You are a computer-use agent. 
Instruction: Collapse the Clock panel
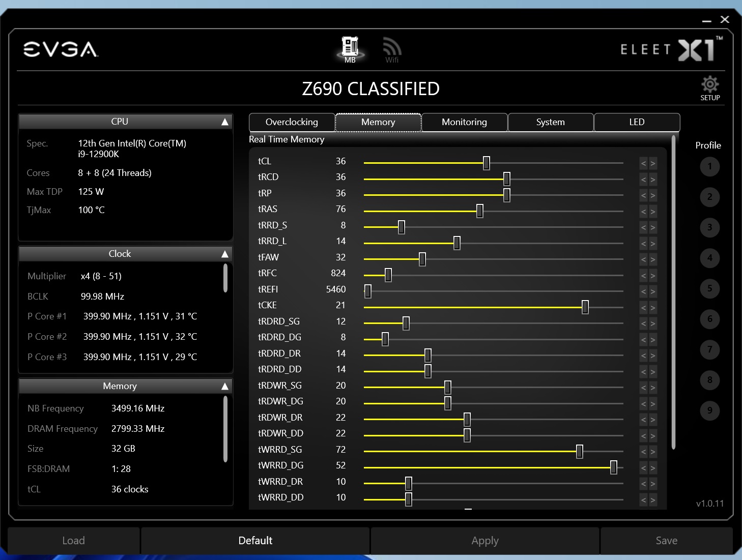pyautogui.click(x=224, y=254)
